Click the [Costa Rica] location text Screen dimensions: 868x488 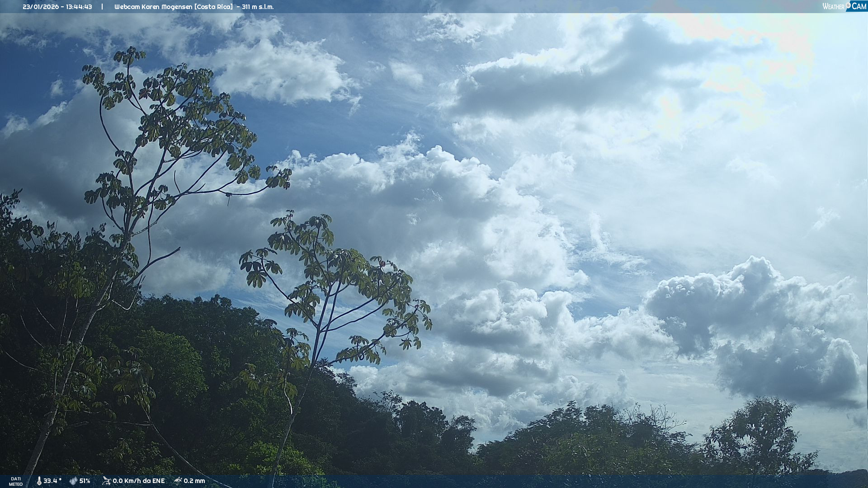tap(214, 7)
